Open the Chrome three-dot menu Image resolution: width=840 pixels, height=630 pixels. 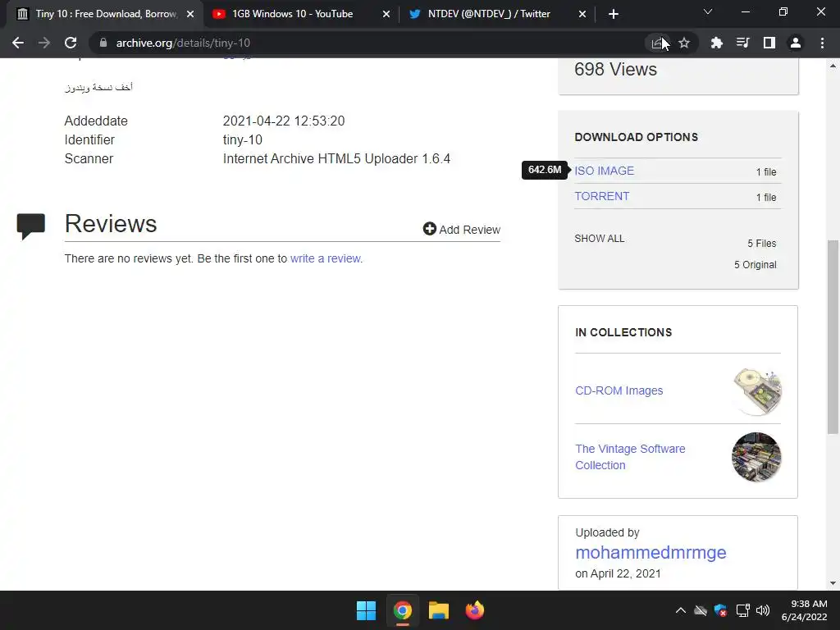[822, 43]
